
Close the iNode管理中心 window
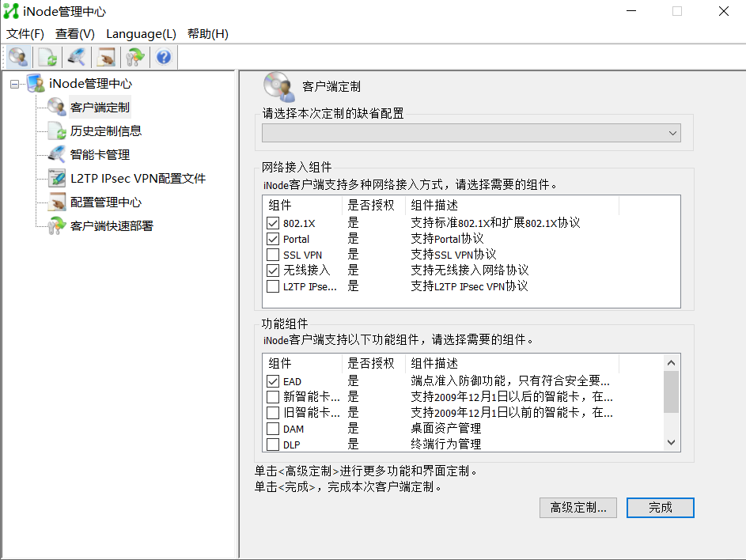click(724, 11)
